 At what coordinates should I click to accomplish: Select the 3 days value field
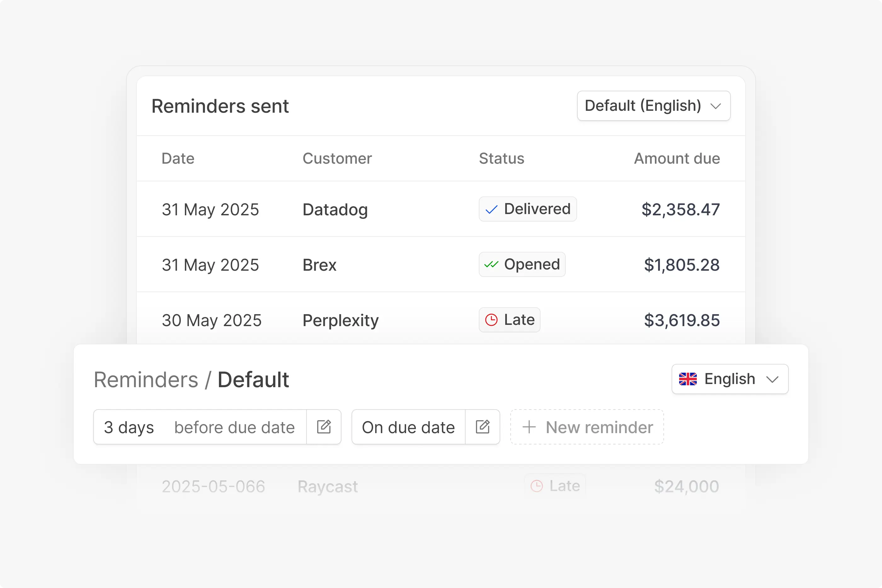pyautogui.click(x=129, y=427)
